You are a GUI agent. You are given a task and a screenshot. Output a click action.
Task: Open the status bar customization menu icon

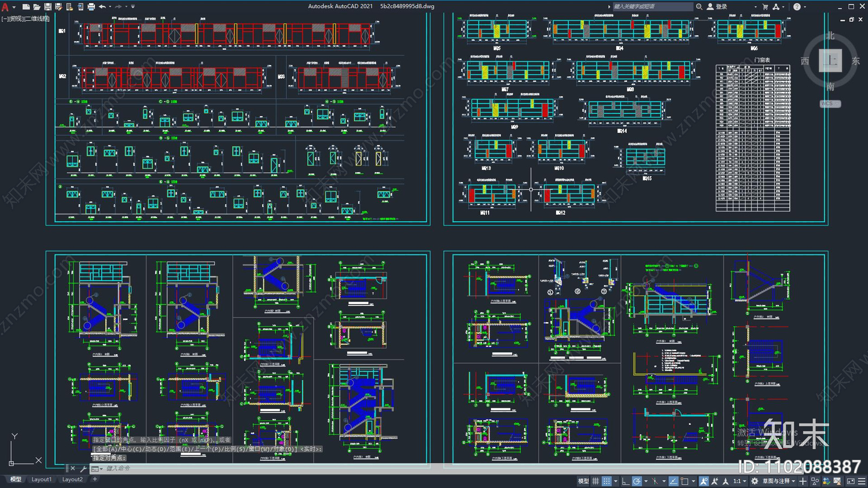(861, 481)
